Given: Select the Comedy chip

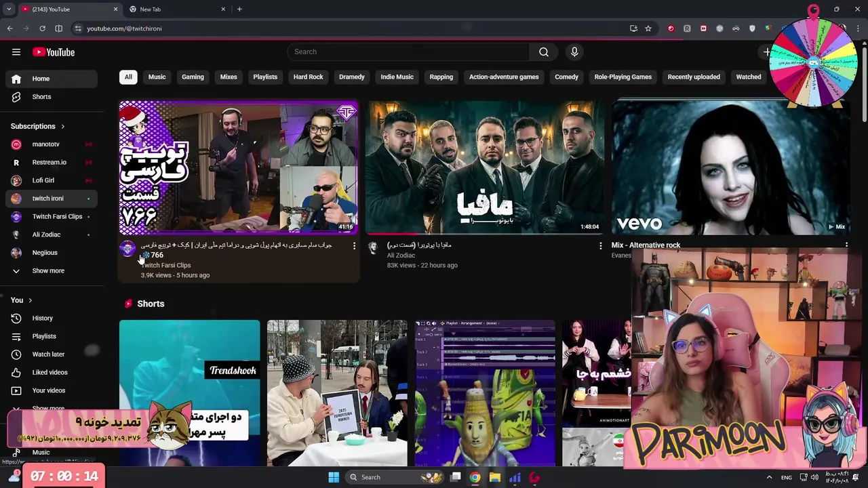Looking at the screenshot, I should [x=566, y=77].
